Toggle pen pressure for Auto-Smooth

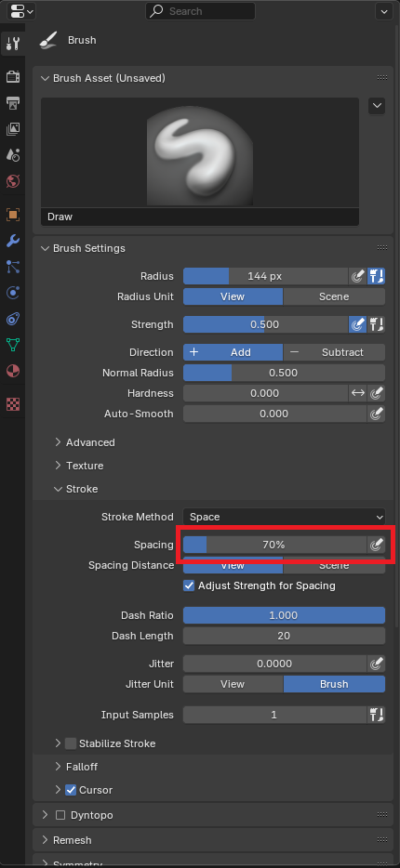tap(376, 414)
